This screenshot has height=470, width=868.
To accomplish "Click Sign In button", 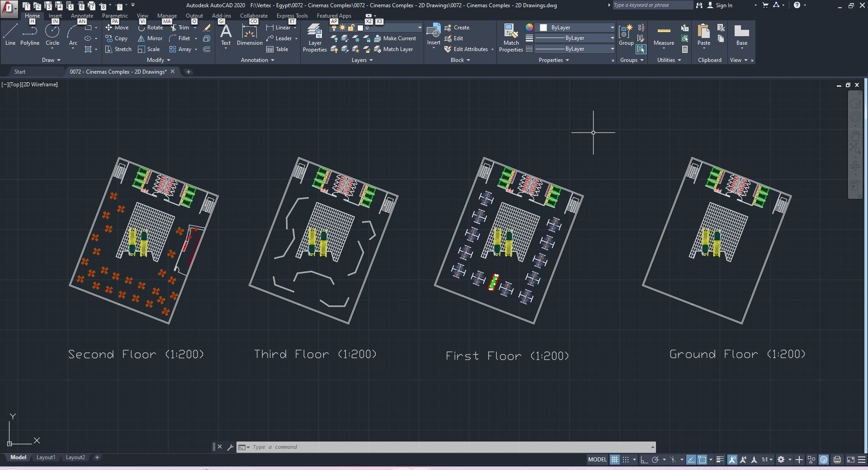I will pos(719,5).
